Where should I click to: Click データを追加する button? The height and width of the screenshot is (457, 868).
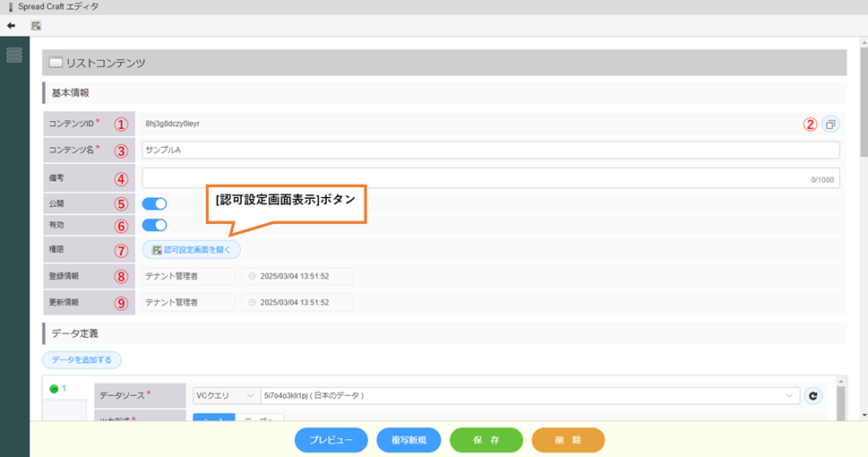tap(82, 359)
